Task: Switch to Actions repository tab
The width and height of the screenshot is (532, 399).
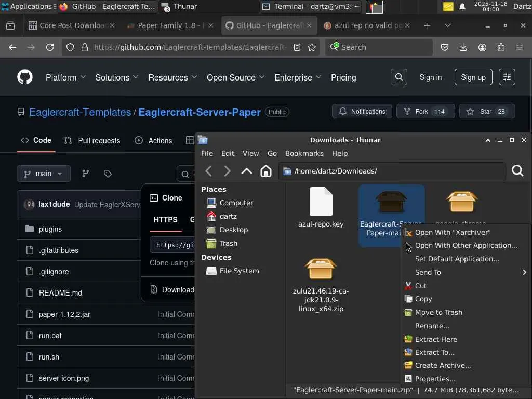Action: [x=153, y=140]
